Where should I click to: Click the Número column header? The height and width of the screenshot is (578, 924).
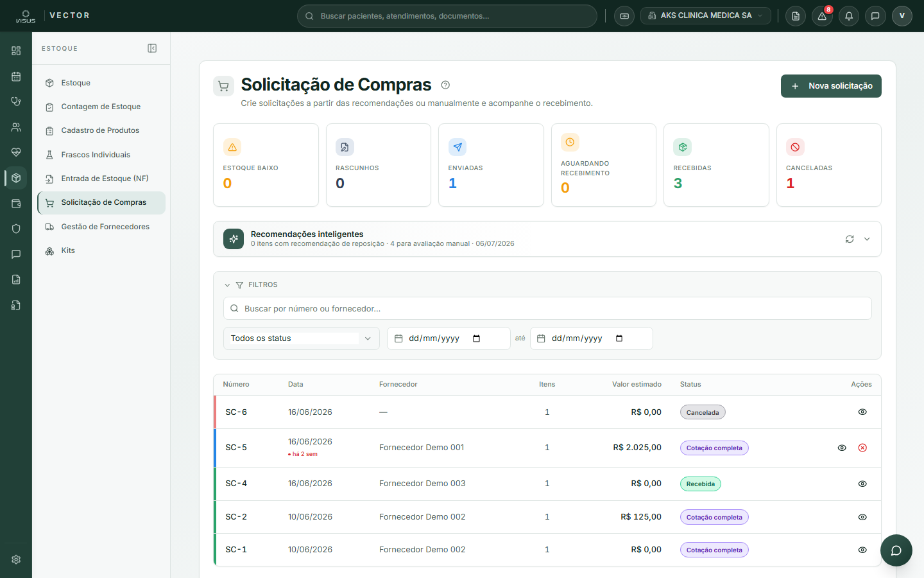[236, 384]
